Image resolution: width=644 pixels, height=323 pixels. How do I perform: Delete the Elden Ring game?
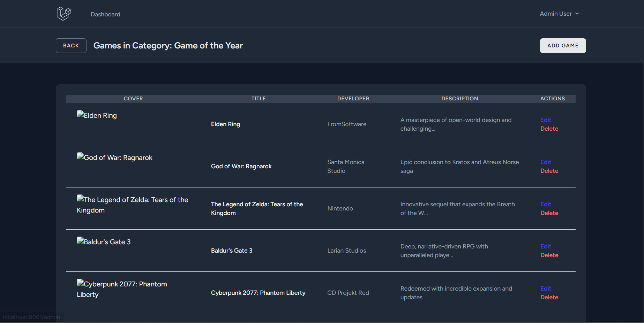[x=549, y=129]
